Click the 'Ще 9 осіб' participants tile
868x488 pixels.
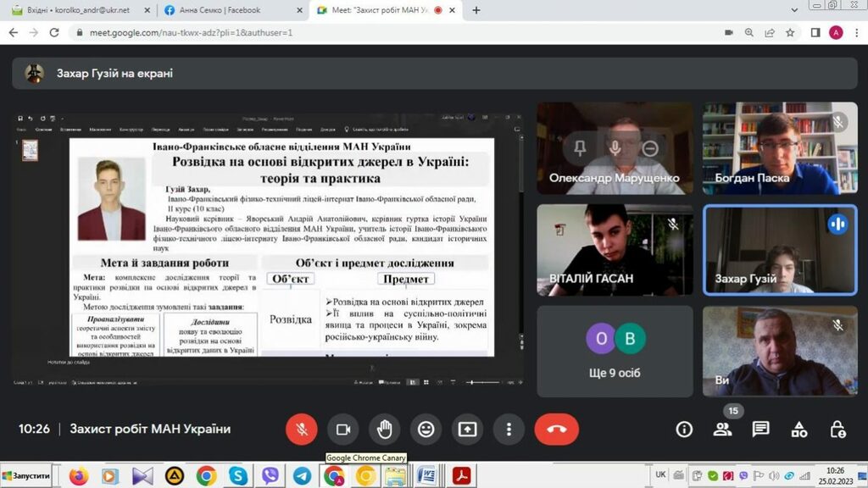click(x=615, y=351)
